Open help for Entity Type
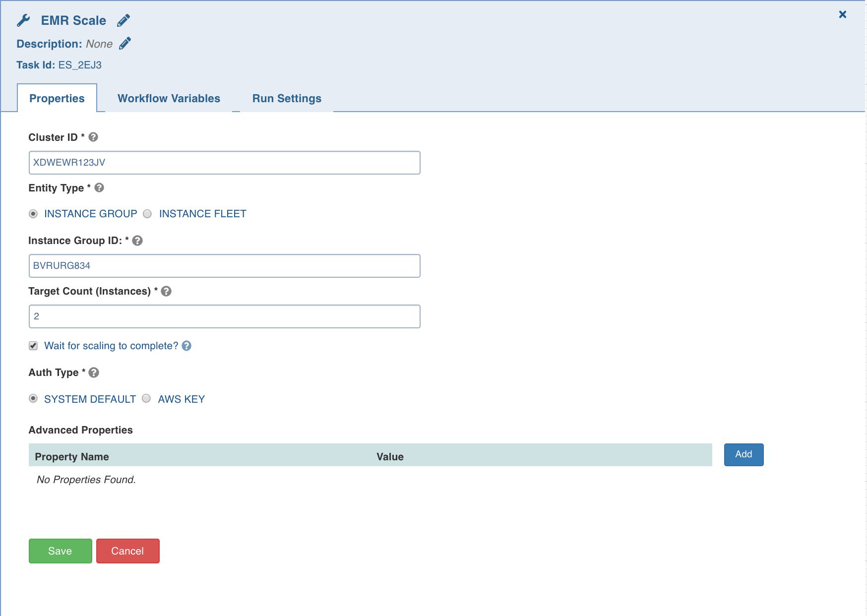867x616 pixels. pyautogui.click(x=99, y=188)
